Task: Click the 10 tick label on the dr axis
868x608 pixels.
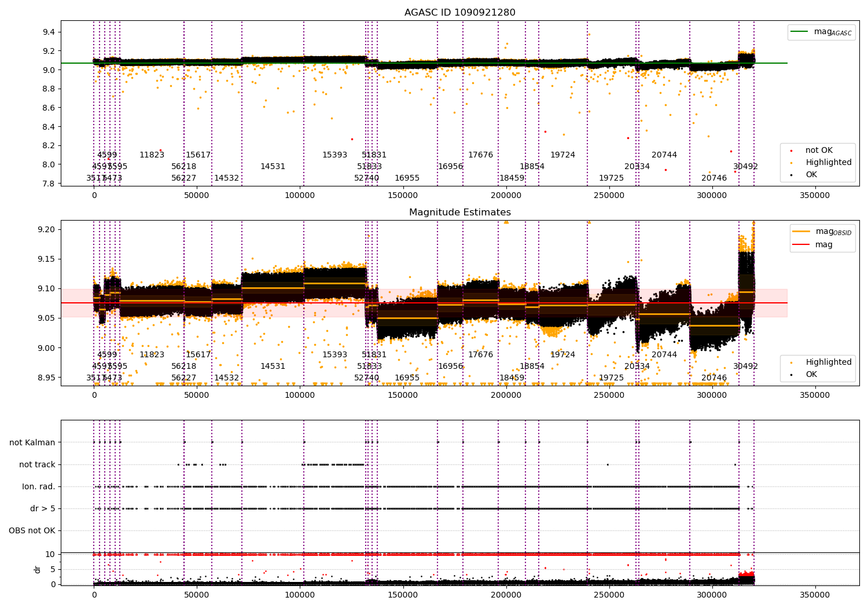Action: click(x=51, y=554)
